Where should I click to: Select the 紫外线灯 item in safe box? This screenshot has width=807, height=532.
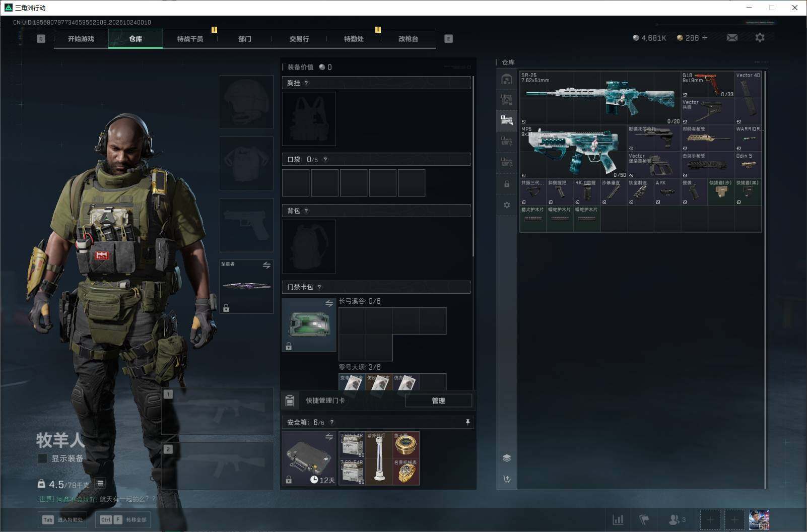(379, 458)
